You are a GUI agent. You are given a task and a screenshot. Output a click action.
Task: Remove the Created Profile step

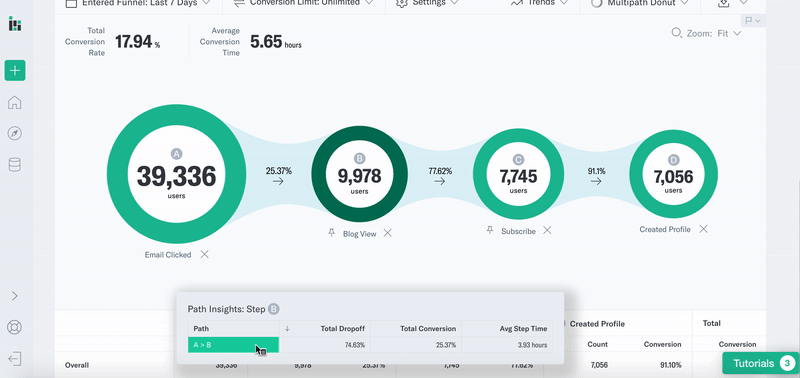(x=703, y=229)
